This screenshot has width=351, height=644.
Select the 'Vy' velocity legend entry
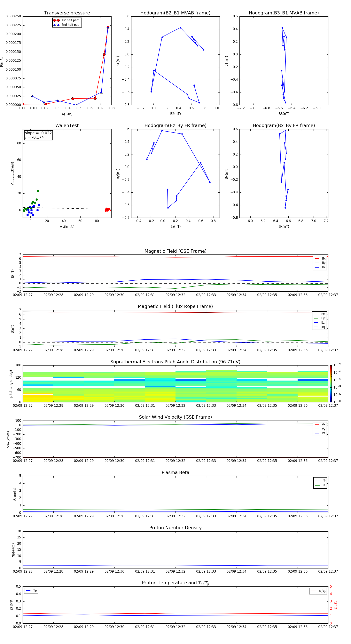pos(320,429)
